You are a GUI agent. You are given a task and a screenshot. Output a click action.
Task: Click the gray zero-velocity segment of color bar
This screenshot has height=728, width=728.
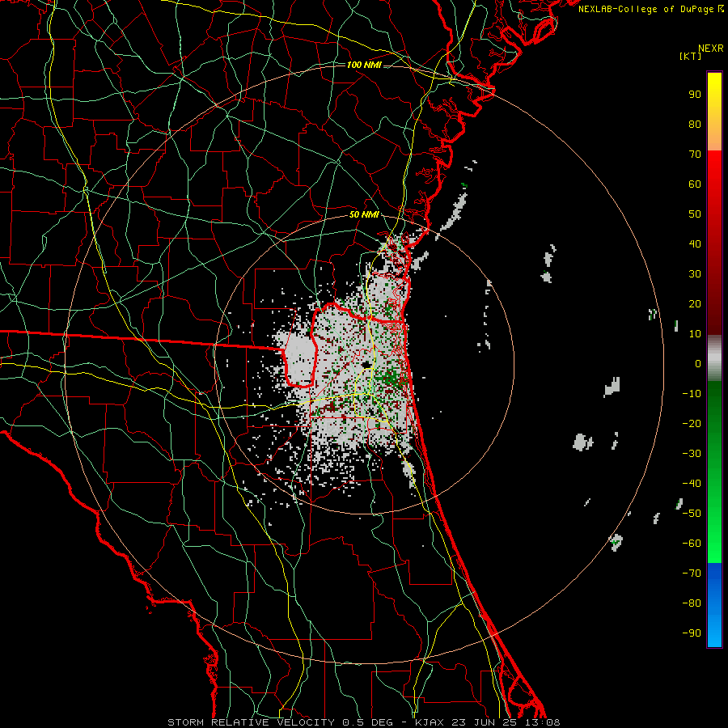click(714, 358)
